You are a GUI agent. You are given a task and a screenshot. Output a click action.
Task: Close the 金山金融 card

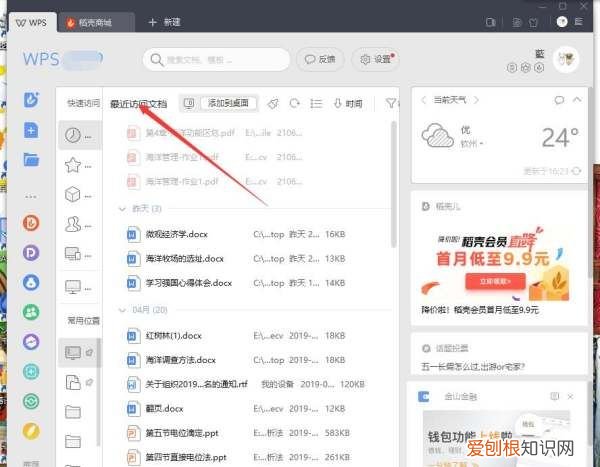[x=570, y=397]
